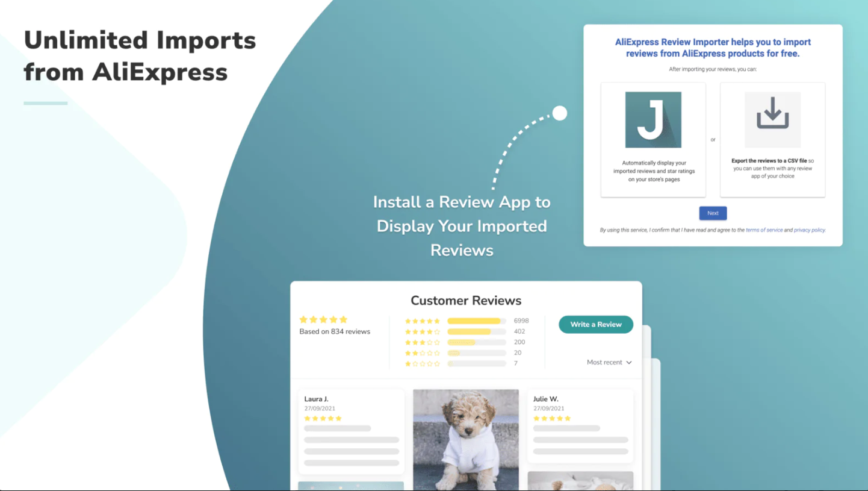
Task: Open the privacy policy link
Action: tap(810, 230)
